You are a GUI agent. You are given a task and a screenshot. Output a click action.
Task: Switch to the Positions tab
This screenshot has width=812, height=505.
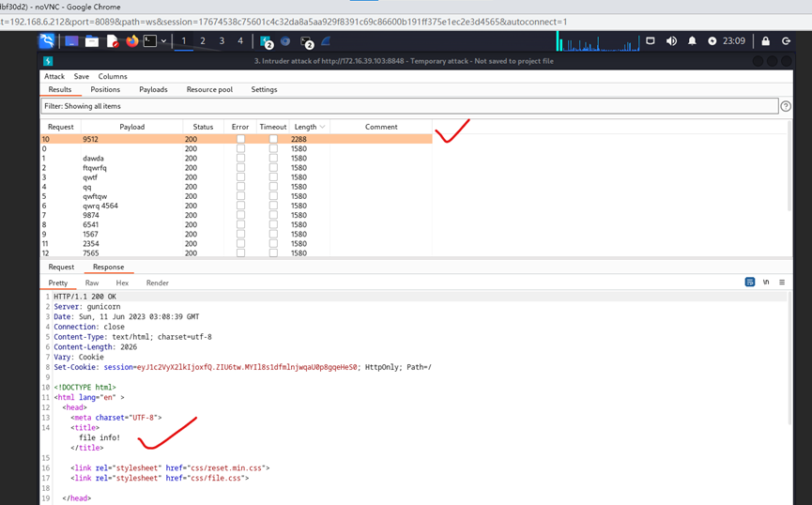coord(105,89)
